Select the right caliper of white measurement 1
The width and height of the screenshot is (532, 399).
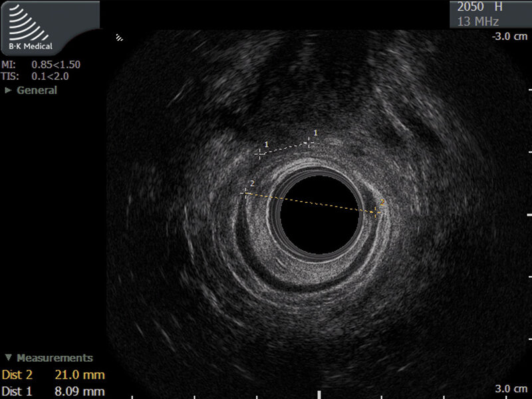[309, 142]
